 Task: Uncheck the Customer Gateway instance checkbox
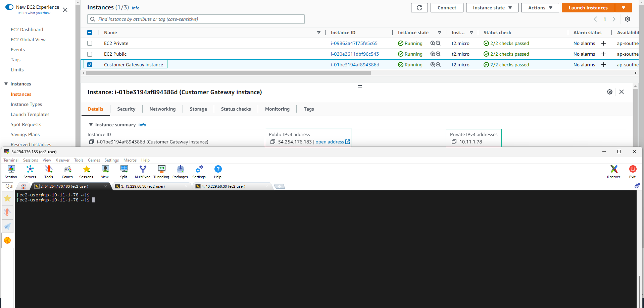click(x=90, y=65)
